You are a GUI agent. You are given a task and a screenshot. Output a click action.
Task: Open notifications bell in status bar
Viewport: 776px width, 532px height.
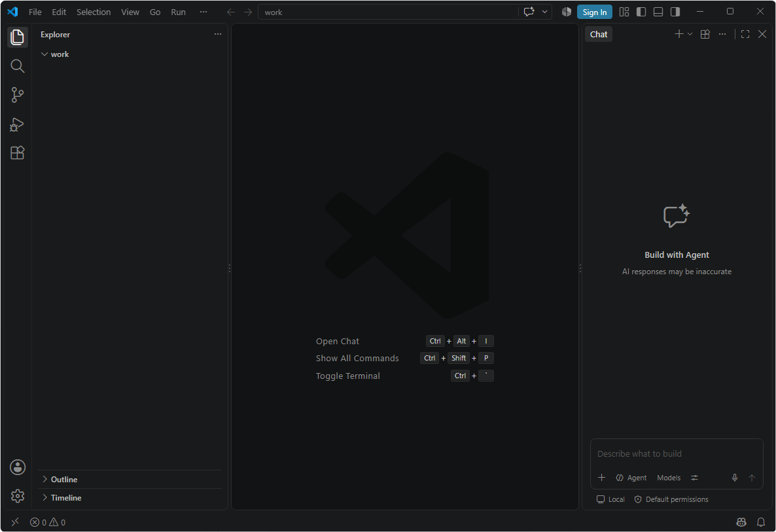[761, 522]
